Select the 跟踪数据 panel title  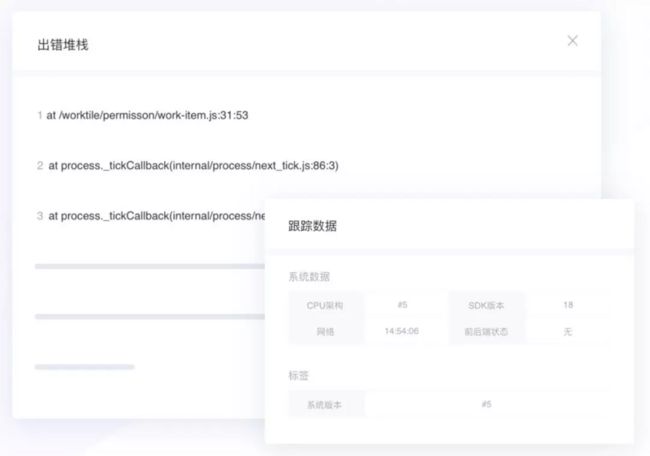312,226
